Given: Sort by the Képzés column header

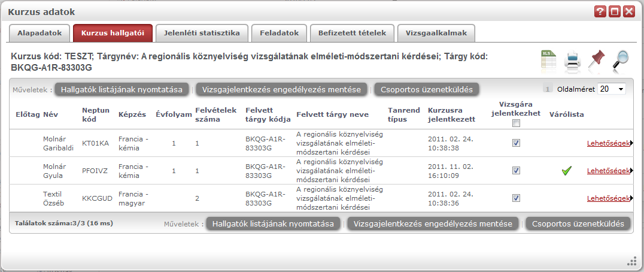Looking at the screenshot, I should click(x=132, y=114).
